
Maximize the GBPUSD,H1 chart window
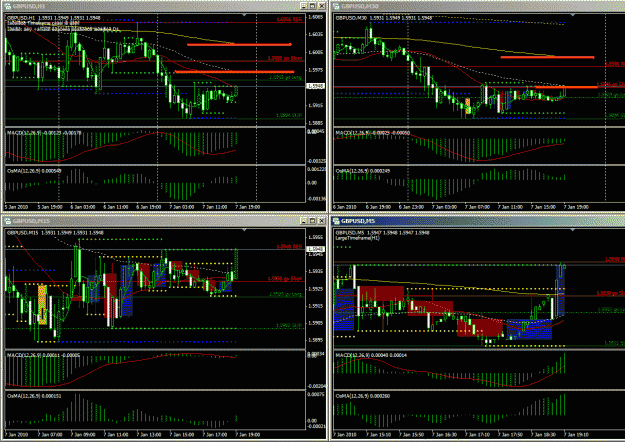pyautogui.click(x=312, y=6)
